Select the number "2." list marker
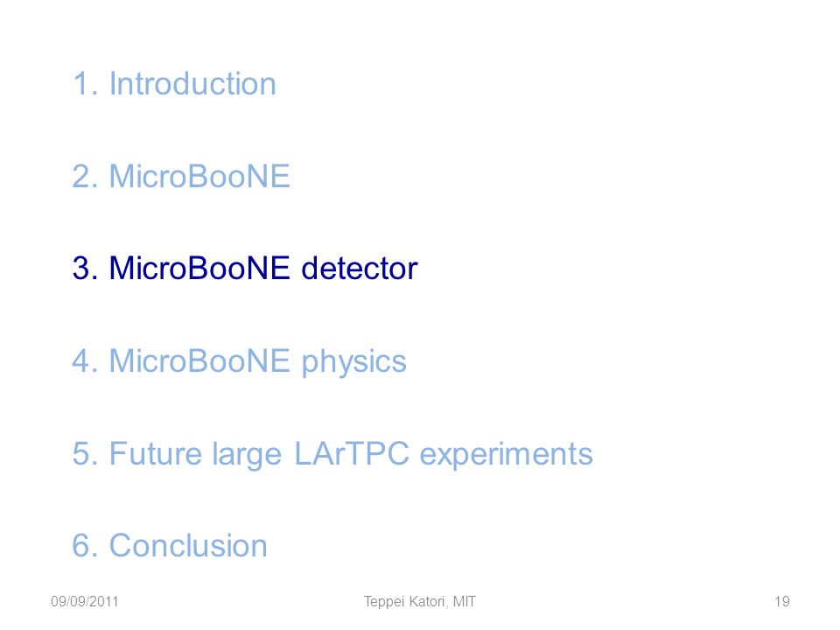 [x=86, y=176]
